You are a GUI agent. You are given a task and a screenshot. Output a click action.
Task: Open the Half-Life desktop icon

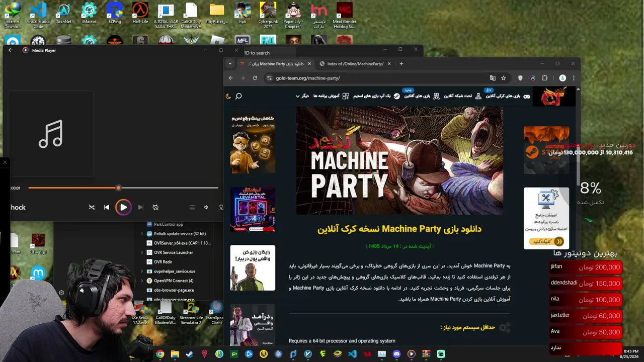pos(140,14)
